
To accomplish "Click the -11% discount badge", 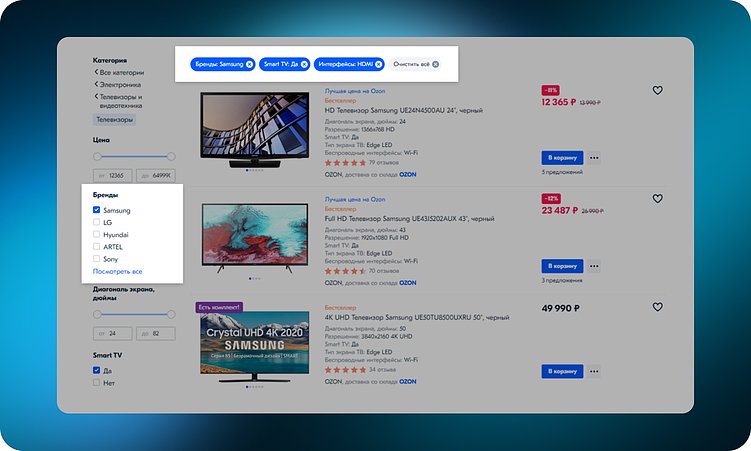I will pos(551,90).
